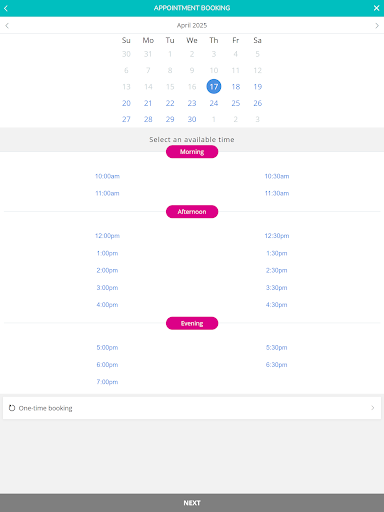384x512 pixels.
Task: Jump to the Evening time section
Action: [192, 323]
